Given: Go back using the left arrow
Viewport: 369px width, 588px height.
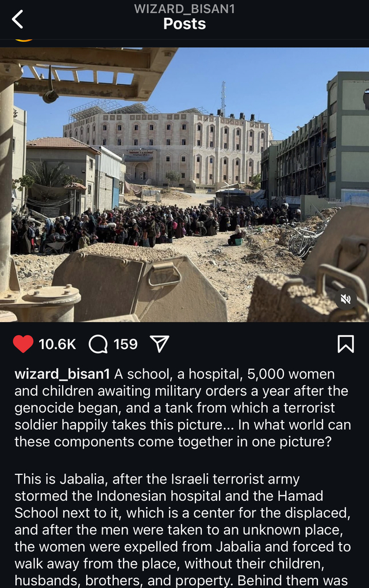Looking at the screenshot, I should pos(18,19).
